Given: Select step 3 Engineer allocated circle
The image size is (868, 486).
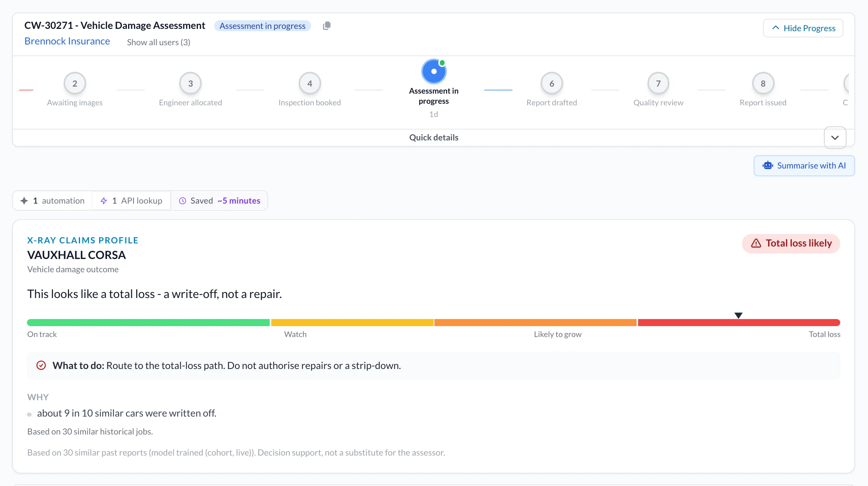Looking at the screenshot, I should (190, 83).
